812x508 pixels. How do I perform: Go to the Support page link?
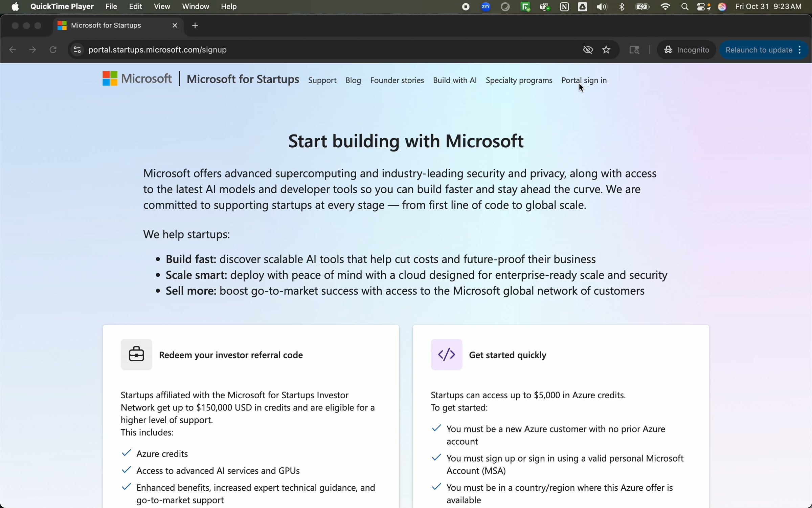tap(322, 80)
